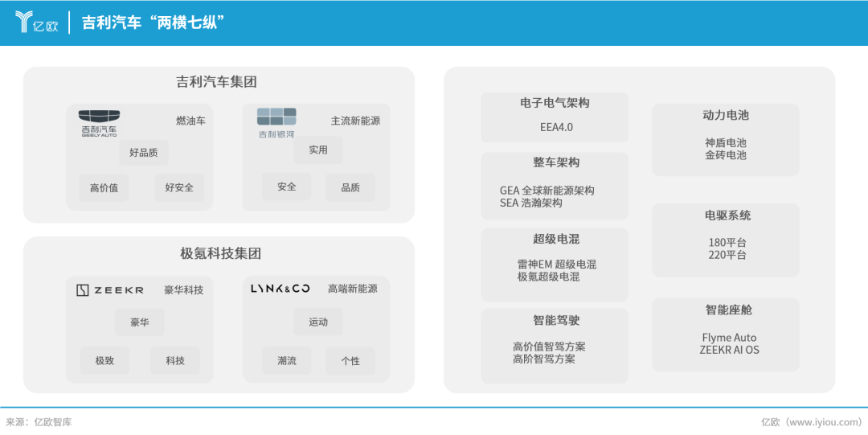Click the 220平台 line
Screen dimensions: 868x435
(727, 255)
